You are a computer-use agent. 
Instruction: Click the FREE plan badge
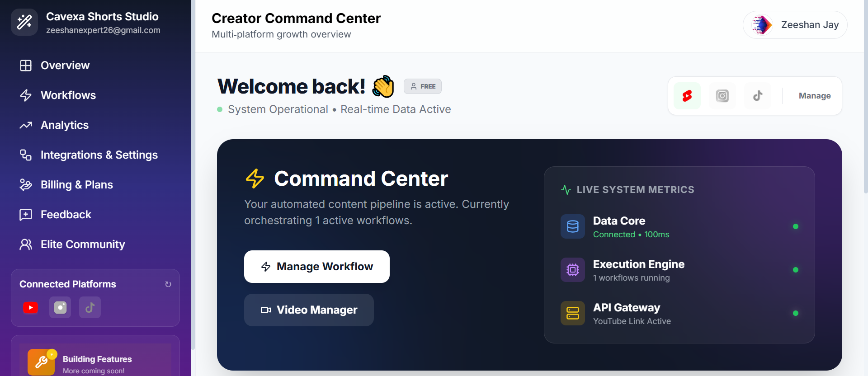tap(423, 86)
